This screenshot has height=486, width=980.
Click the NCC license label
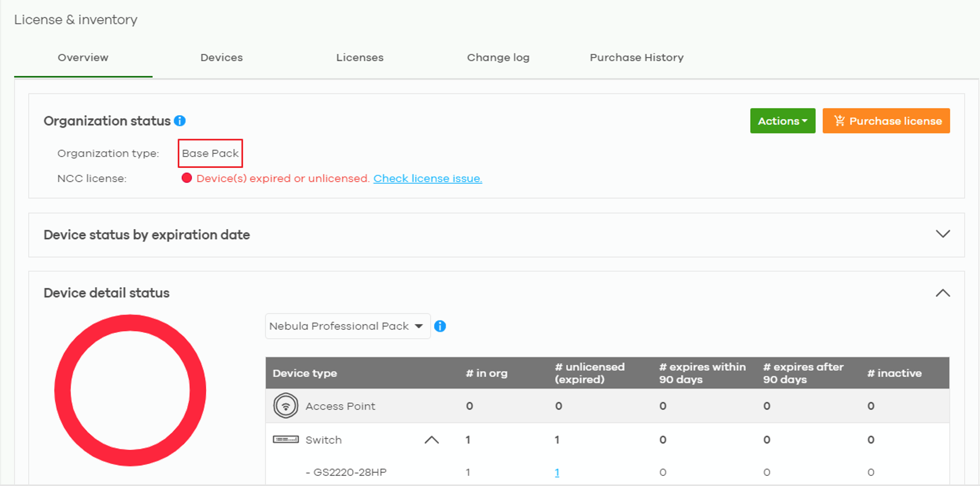click(92, 179)
